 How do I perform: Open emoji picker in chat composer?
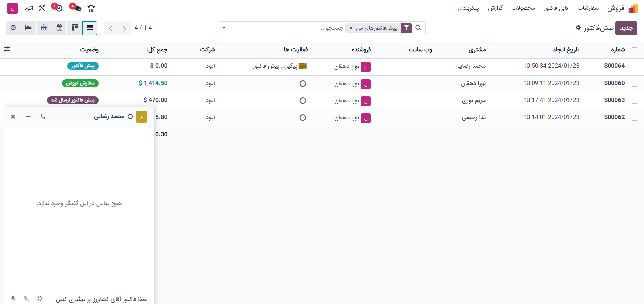point(39,298)
